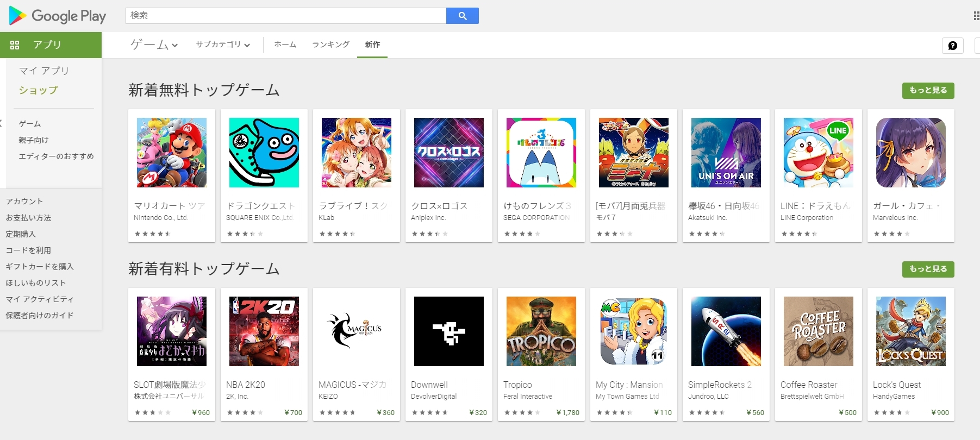Click the 新着有料トップゲーム heading

click(x=204, y=269)
